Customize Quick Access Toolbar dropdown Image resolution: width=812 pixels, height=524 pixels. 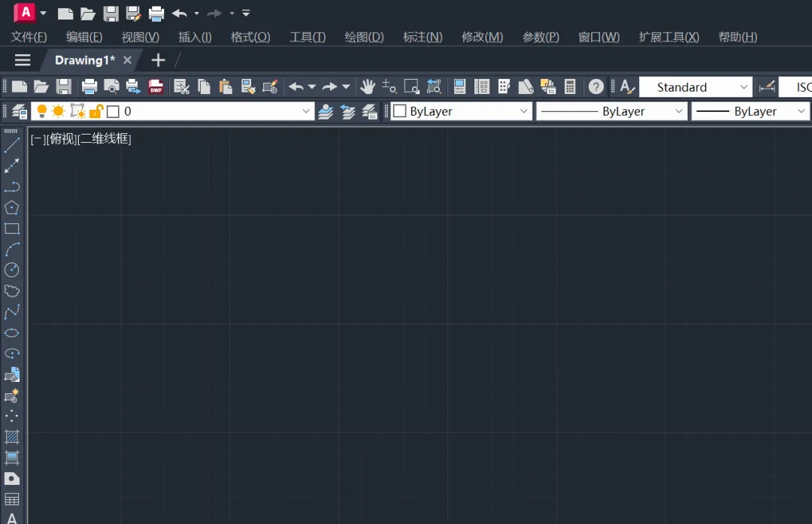(x=246, y=13)
